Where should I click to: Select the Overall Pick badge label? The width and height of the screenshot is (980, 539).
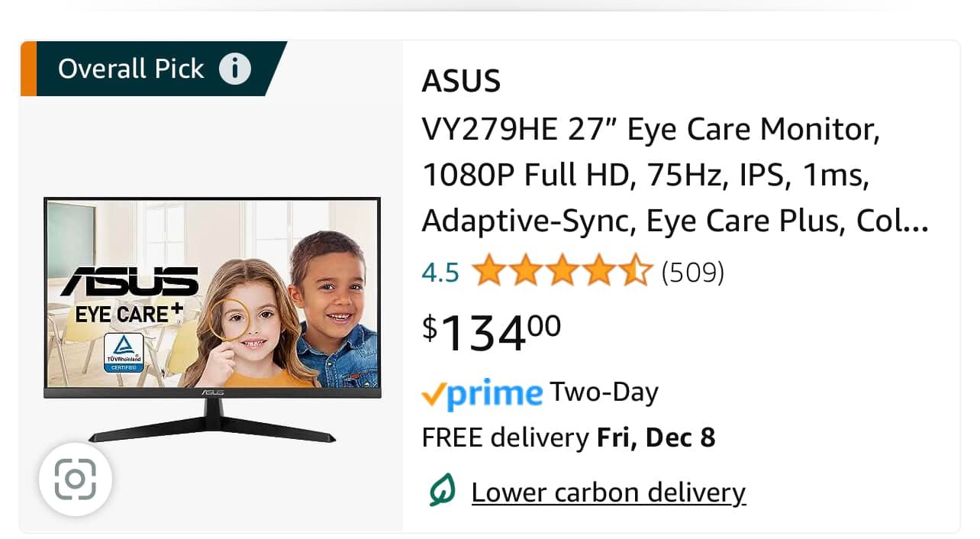pos(131,69)
